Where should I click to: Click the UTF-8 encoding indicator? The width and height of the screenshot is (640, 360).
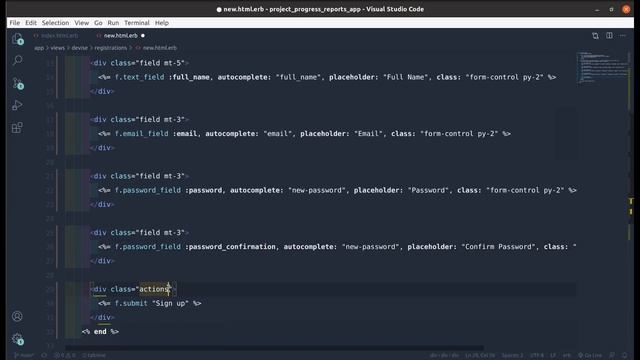click(537, 355)
